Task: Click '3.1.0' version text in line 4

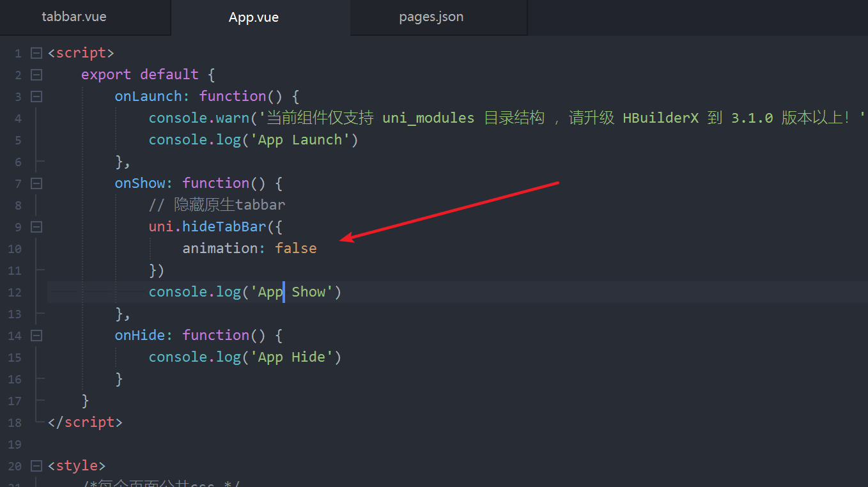Action: pyautogui.click(x=752, y=118)
